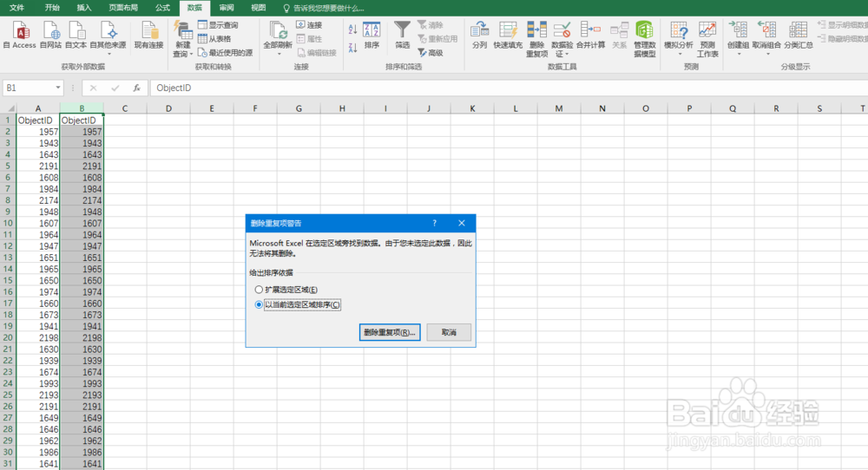Click cell B5 containing 2191
The width and height of the screenshot is (868, 470).
coord(82,166)
